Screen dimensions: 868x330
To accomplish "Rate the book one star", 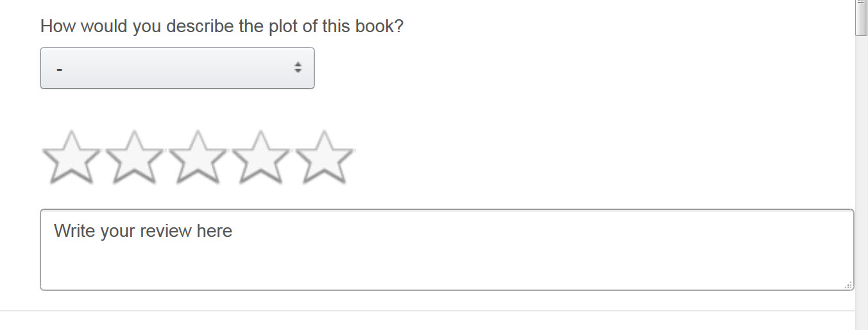I will coord(72,157).
